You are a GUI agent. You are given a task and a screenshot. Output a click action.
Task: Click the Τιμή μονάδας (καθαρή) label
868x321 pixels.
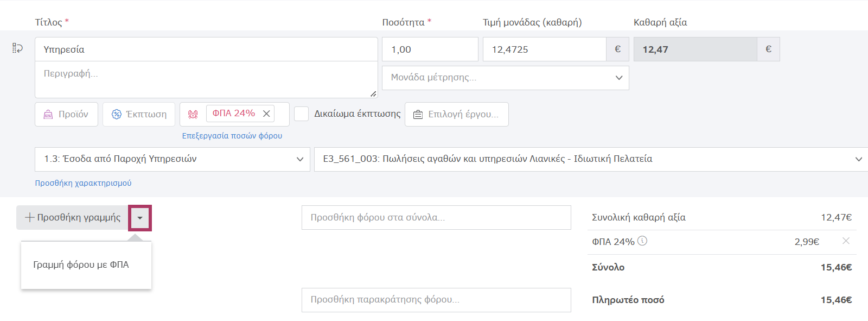[x=532, y=22]
